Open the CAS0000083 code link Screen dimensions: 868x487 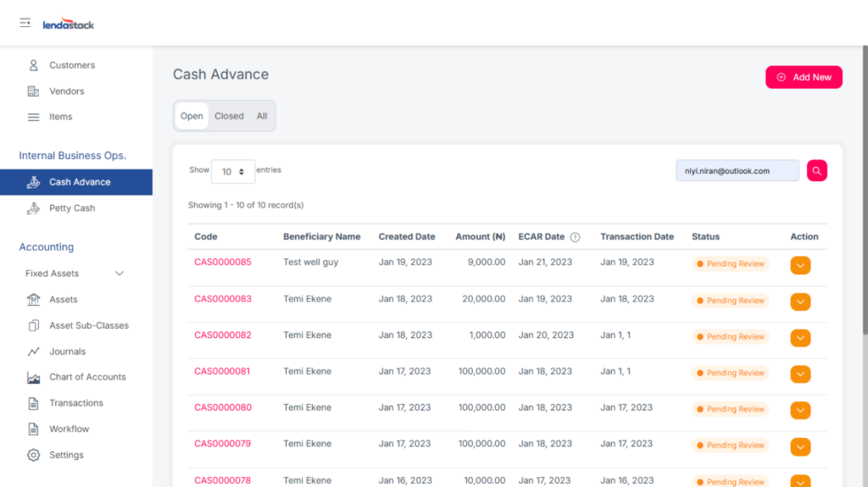(x=223, y=299)
